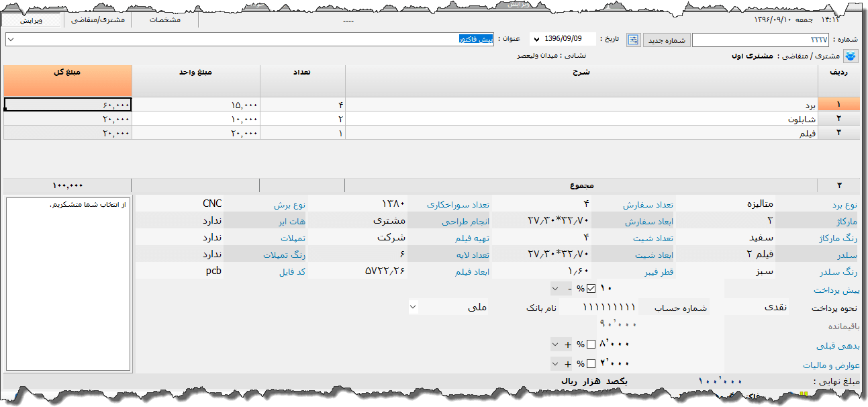Click the شماره input field showing ۲۲۲۷
Viewport: 868px width, 407px height.
tap(752, 40)
